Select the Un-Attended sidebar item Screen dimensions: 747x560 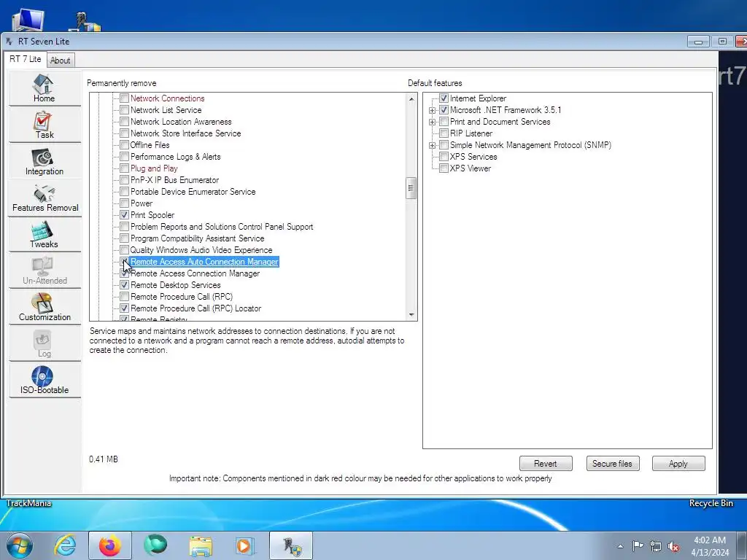point(44,271)
